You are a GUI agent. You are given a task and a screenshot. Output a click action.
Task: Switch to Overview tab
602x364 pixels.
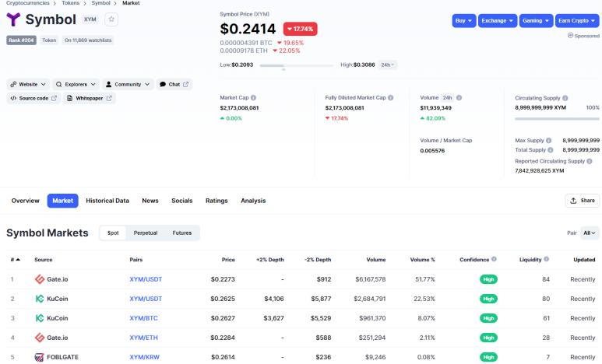coord(26,201)
